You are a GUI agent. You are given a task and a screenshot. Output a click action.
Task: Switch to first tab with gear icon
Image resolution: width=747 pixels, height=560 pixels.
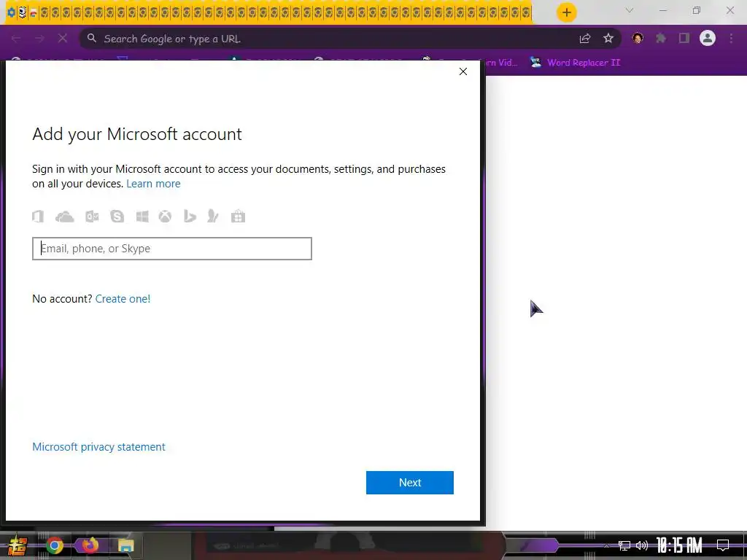(x=11, y=13)
